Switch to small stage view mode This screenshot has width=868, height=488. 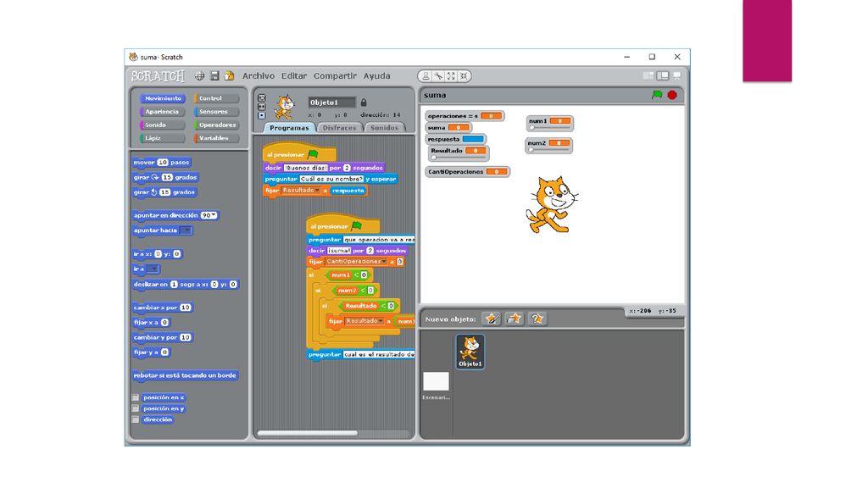point(648,75)
